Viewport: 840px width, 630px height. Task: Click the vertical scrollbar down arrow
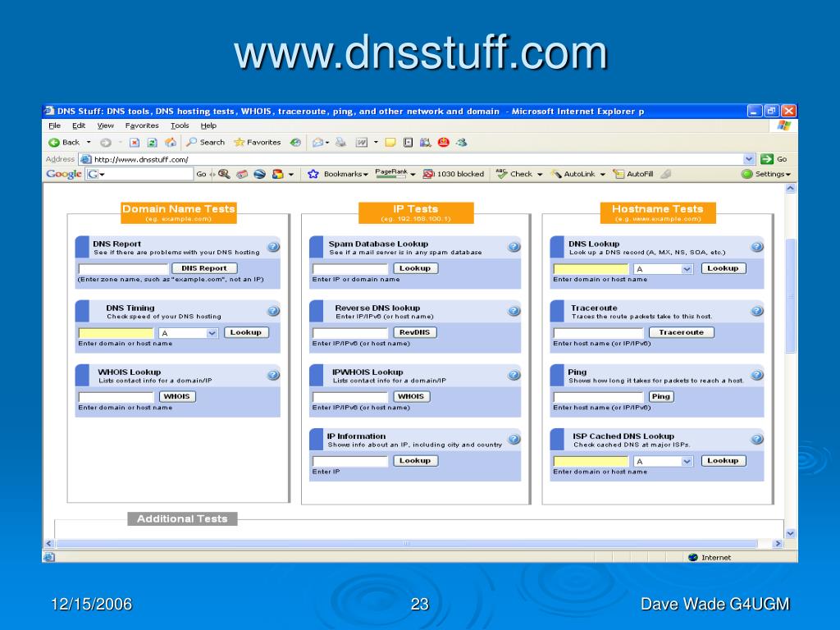tap(791, 533)
